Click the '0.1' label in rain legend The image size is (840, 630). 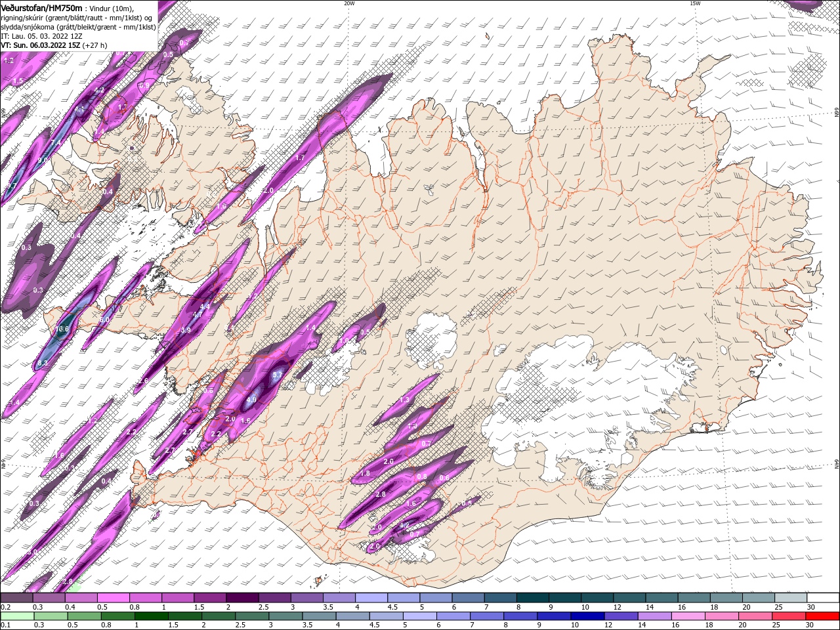(5, 625)
